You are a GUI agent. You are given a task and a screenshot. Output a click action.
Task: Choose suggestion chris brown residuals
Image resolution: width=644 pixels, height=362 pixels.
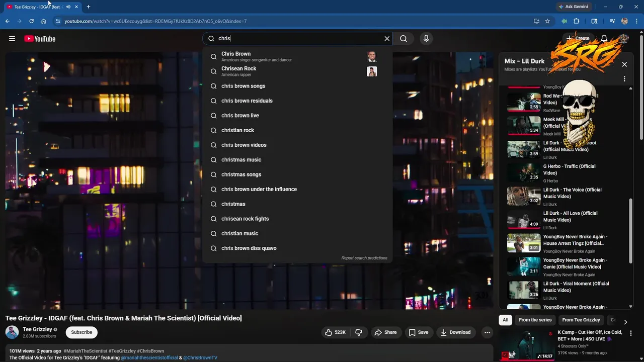pyautogui.click(x=297, y=101)
